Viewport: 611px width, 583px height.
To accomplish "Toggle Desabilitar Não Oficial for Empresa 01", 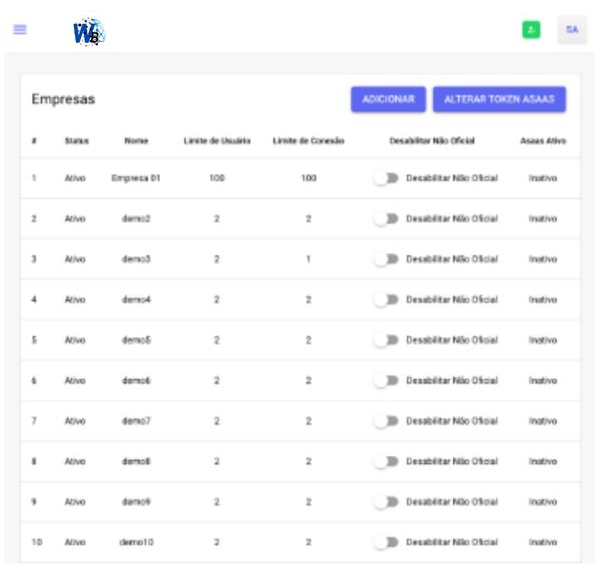I will [386, 178].
